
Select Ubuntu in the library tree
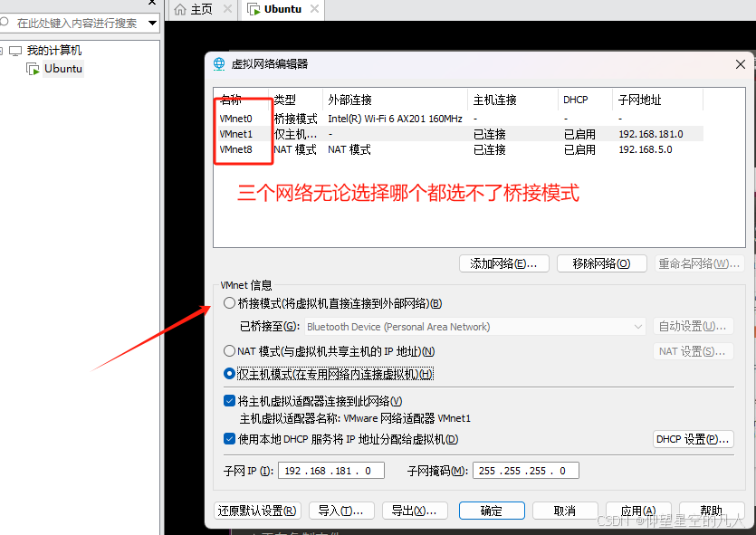[63, 69]
